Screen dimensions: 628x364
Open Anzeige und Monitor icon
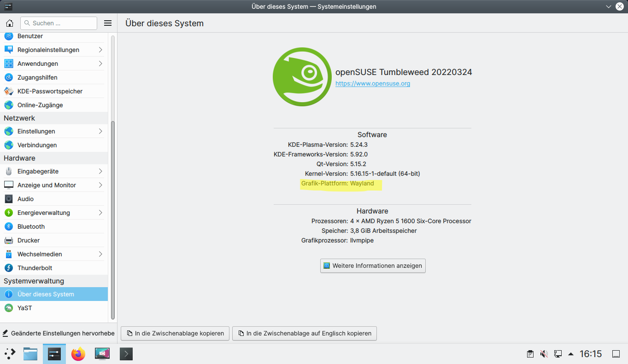pyautogui.click(x=9, y=185)
